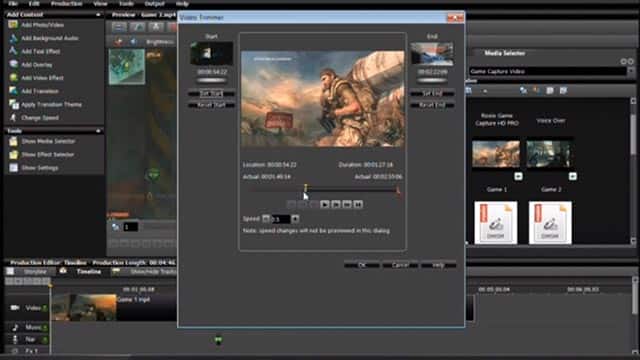Toggle the green Music track indicator
The width and height of the screenshot is (640, 360).
coord(45,327)
